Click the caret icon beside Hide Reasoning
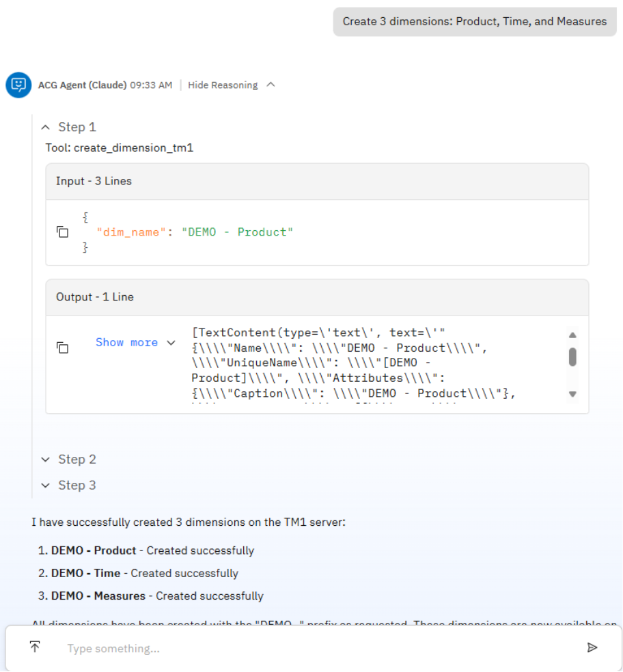The height and width of the screenshot is (672, 623). [x=271, y=85]
